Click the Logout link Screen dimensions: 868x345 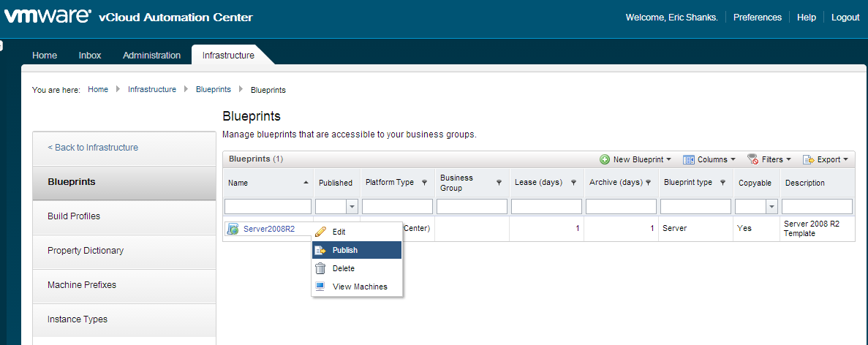click(x=845, y=18)
